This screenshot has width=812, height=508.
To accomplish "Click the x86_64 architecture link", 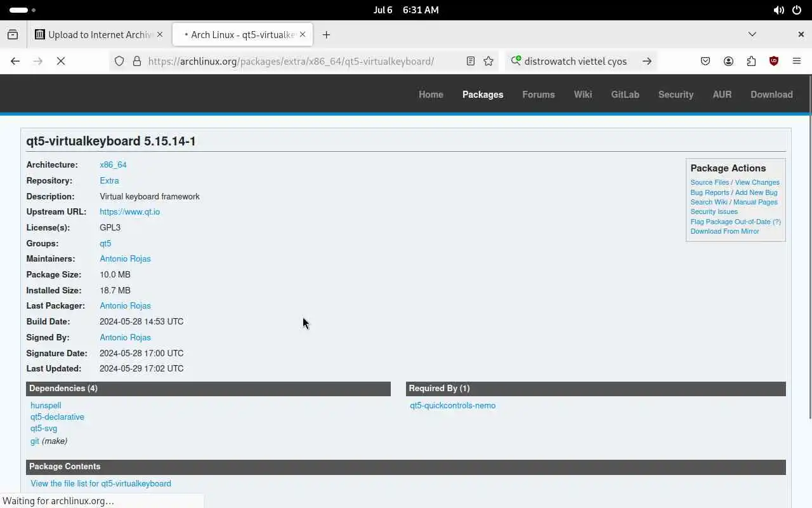I will (x=113, y=164).
